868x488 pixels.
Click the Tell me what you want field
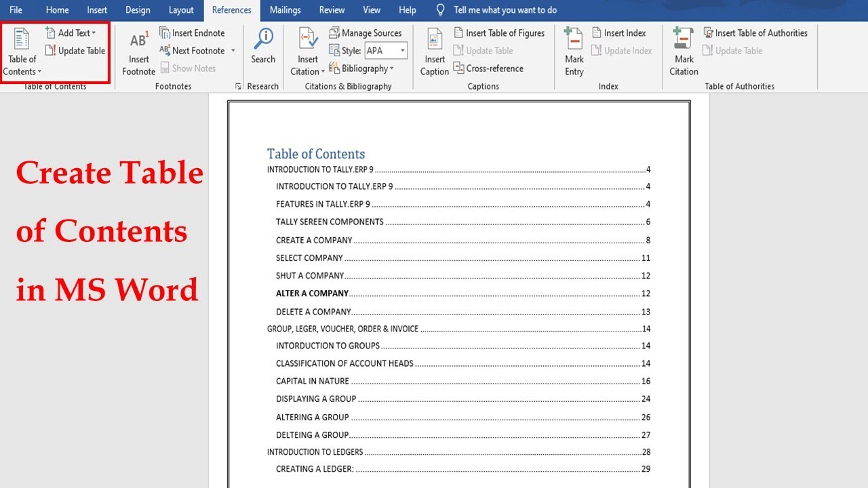point(505,10)
